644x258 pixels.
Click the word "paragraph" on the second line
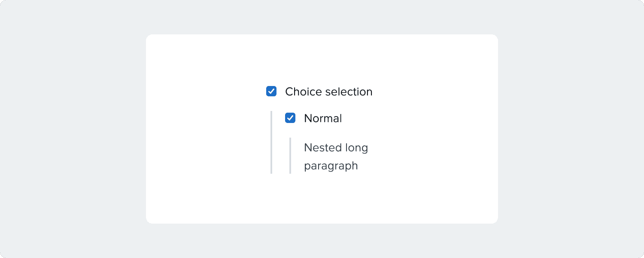[331, 166]
